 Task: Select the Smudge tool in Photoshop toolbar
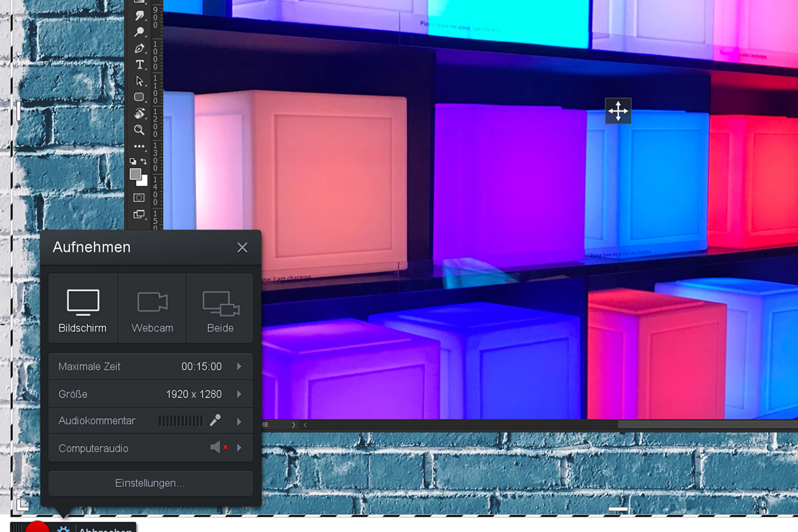tap(139, 16)
